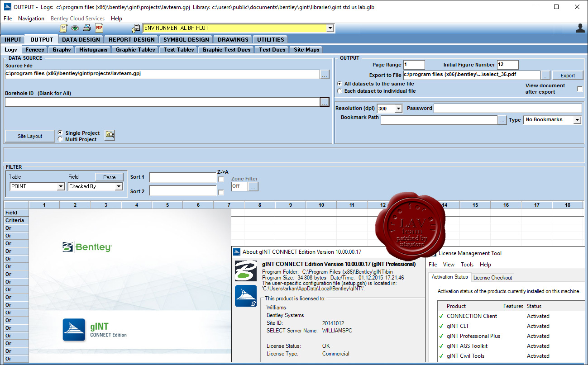Open the Histograms sub-tab

pyautogui.click(x=93, y=50)
